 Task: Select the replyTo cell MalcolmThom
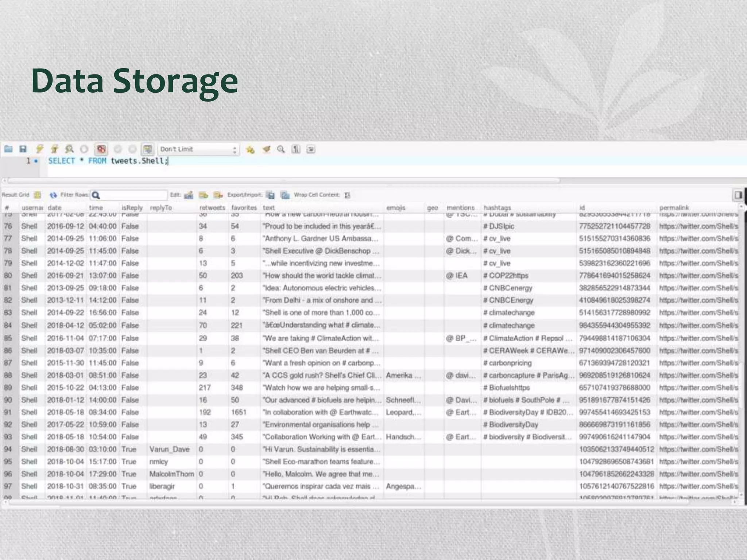point(171,474)
